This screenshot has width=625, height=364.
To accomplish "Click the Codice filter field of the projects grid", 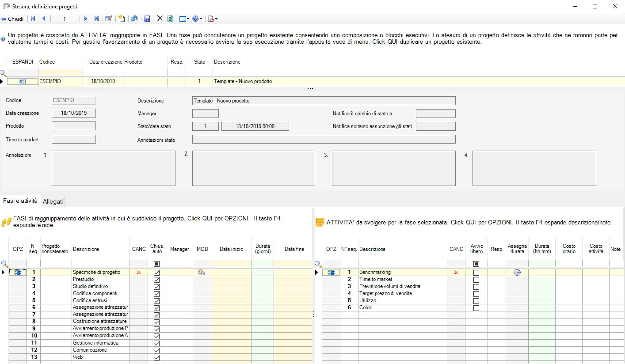I will pos(61,72).
